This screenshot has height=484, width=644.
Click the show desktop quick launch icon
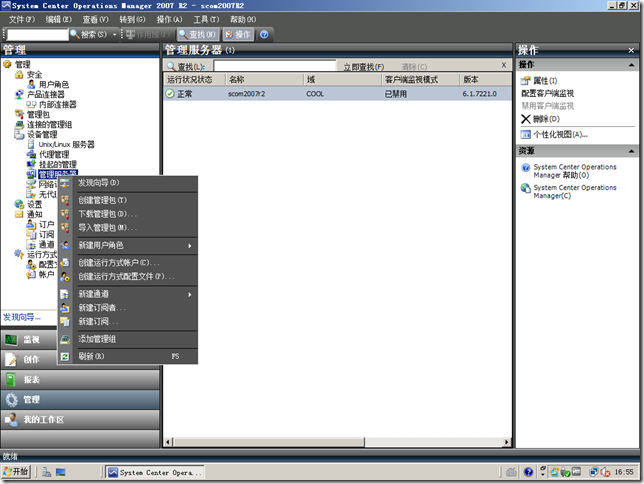[61, 472]
